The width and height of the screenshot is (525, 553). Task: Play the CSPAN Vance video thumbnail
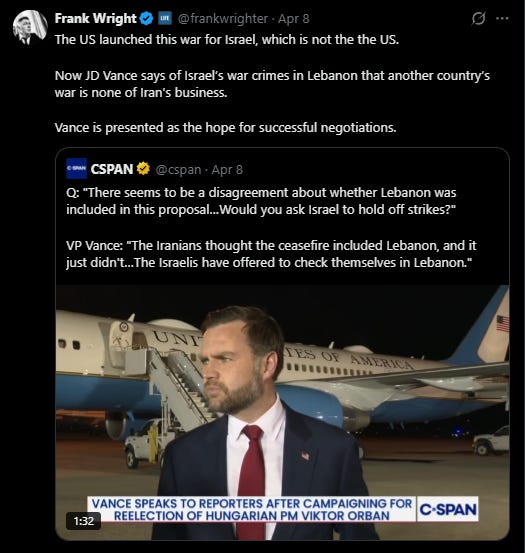(x=282, y=413)
